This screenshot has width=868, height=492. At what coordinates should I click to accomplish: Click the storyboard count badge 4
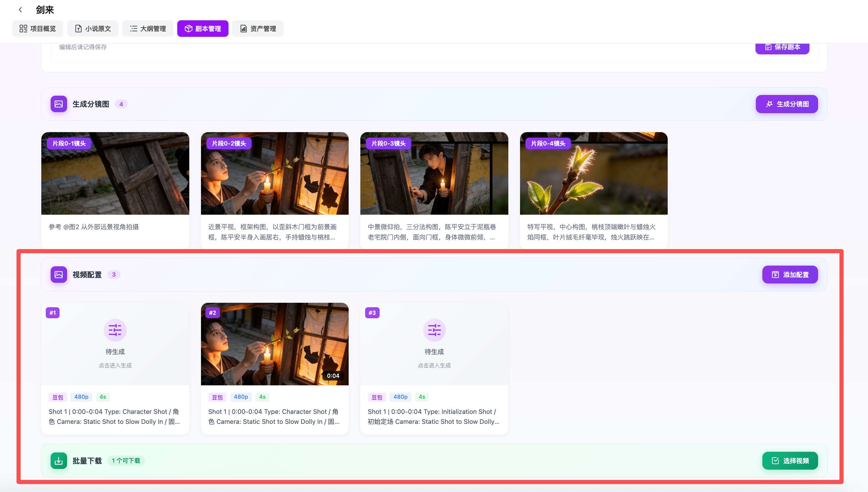tap(121, 104)
